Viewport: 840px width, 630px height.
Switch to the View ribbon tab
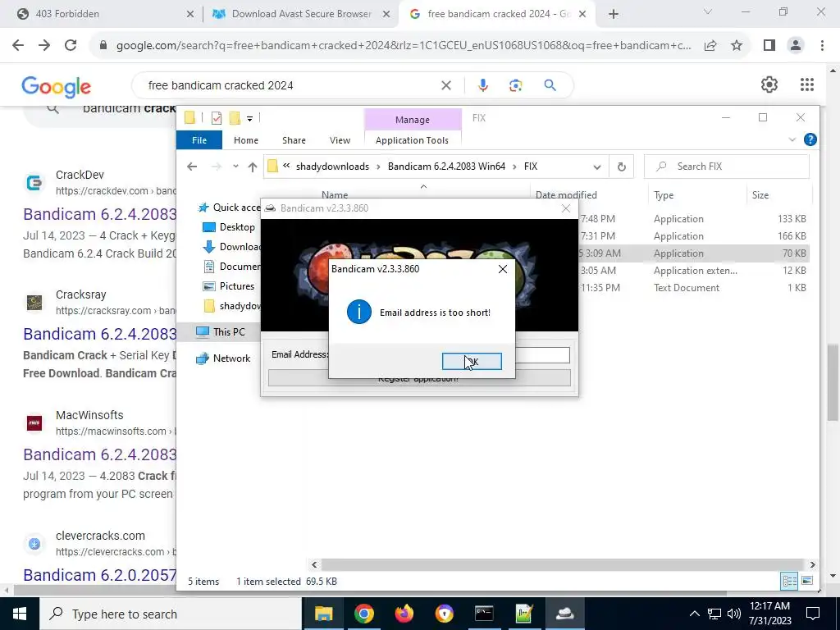pyautogui.click(x=340, y=140)
